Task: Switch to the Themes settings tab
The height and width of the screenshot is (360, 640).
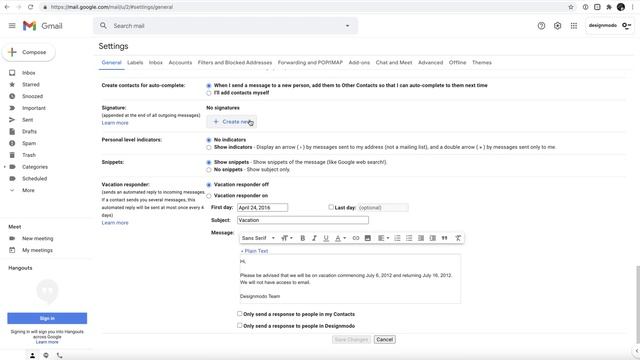Action: 482,62
